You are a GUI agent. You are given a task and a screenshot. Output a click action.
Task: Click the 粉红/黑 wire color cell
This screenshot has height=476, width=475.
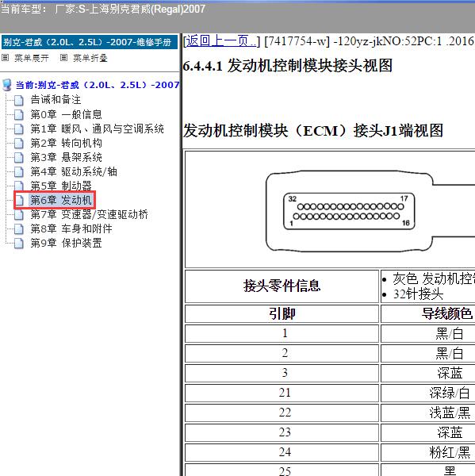click(428, 452)
